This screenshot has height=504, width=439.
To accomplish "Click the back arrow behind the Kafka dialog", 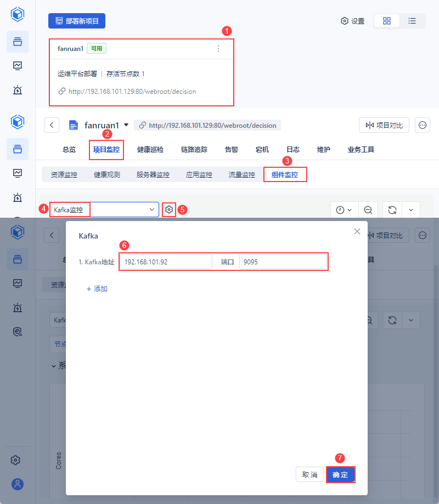I will point(52,235).
